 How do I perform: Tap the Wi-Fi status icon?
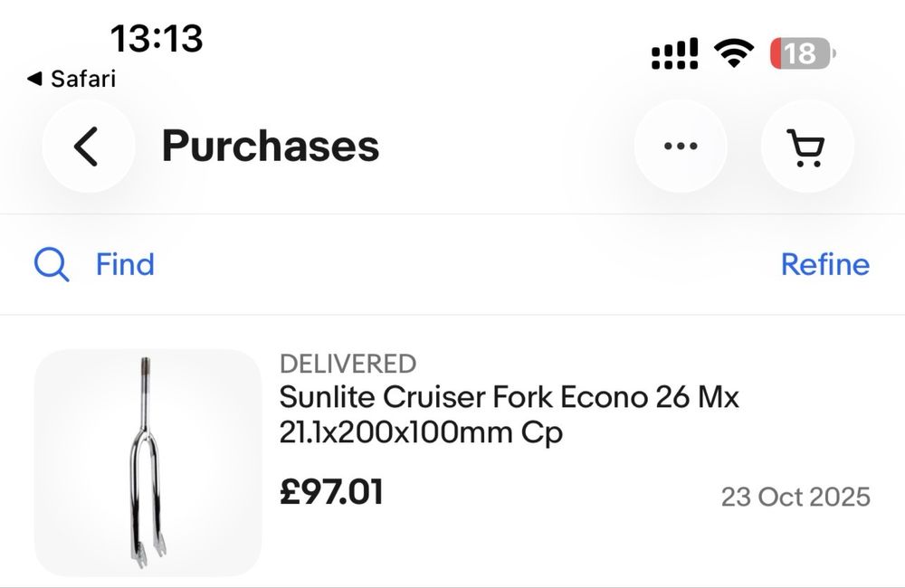735,53
